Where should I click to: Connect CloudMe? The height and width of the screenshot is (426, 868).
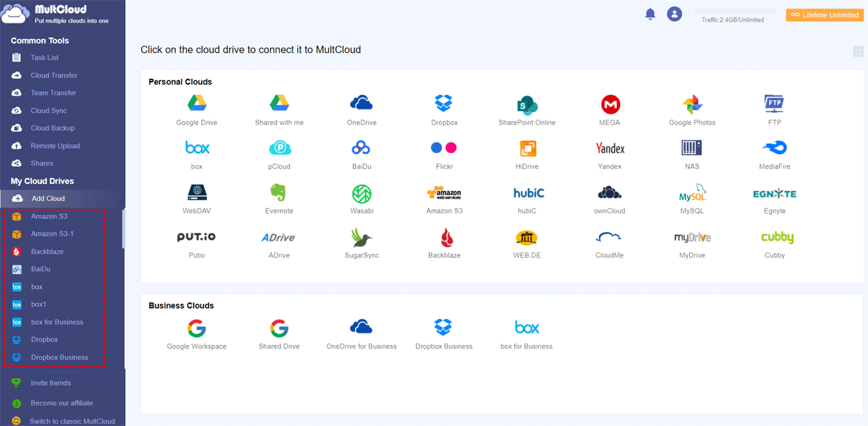click(610, 243)
